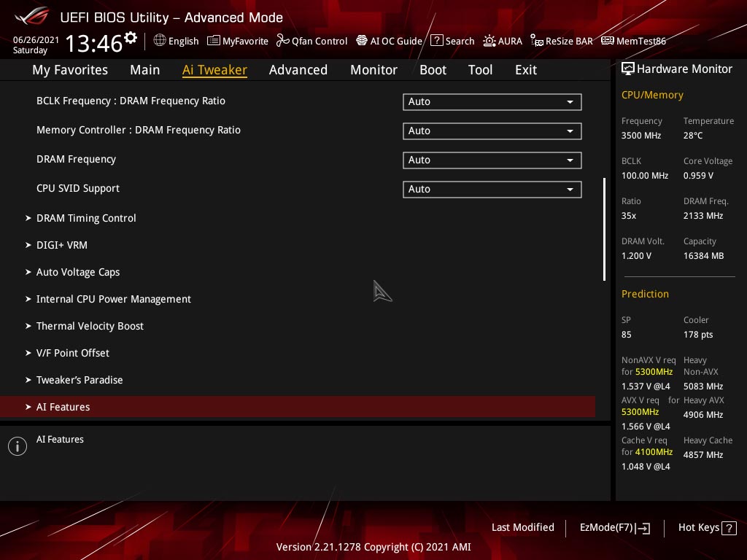
Task: Switch to Advanced tab
Action: [x=298, y=70]
